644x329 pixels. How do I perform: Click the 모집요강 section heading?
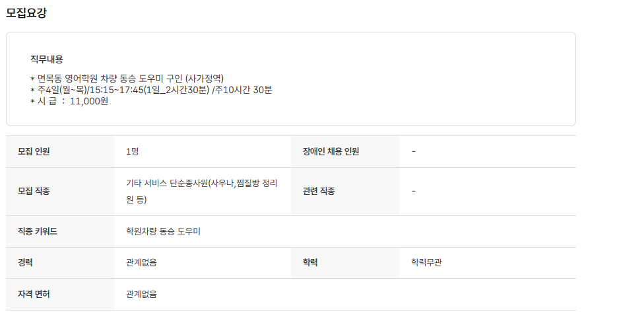coord(26,13)
